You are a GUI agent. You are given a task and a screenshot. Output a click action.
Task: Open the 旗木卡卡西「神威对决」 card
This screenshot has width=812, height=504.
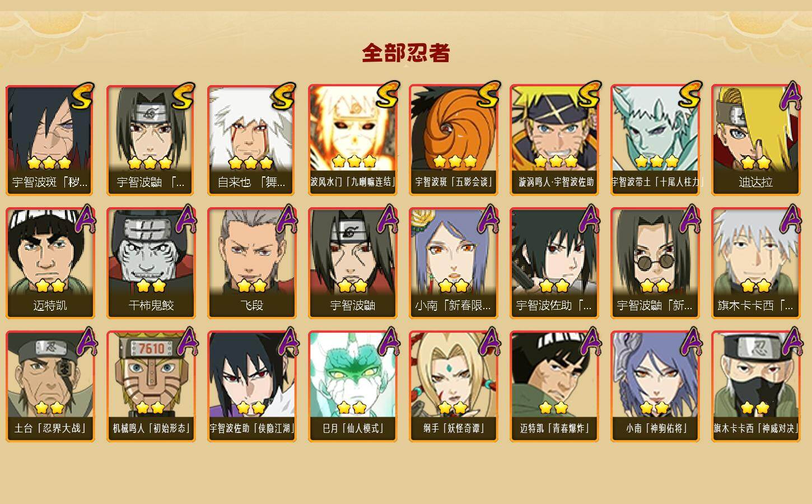756,386
